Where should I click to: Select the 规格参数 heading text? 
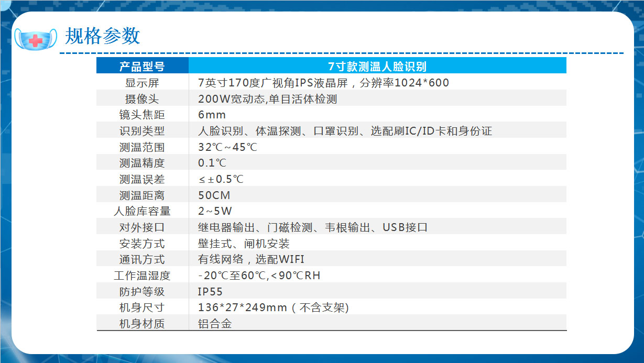coord(102,36)
